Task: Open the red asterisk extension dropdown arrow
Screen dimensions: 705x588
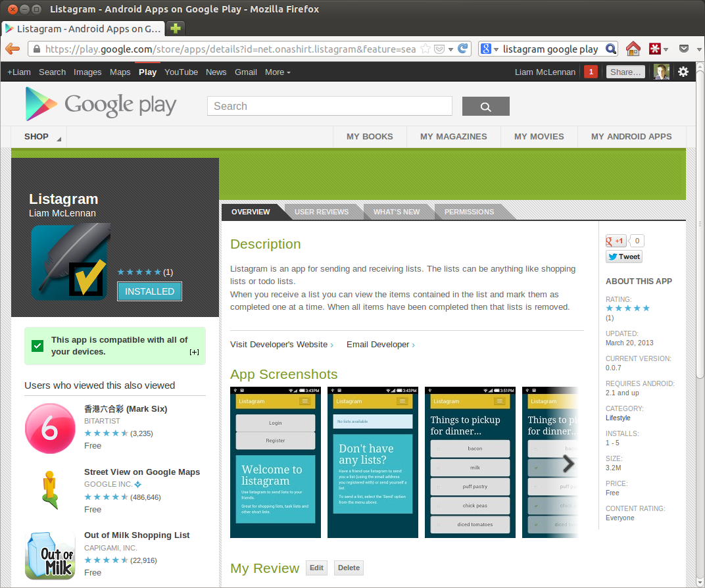Action: (x=666, y=49)
